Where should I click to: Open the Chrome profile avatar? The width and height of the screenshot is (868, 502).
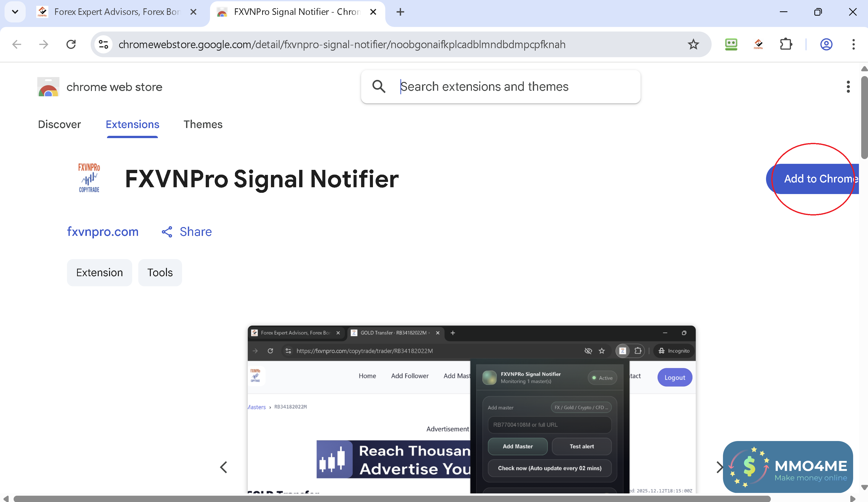pyautogui.click(x=826, y=44)
